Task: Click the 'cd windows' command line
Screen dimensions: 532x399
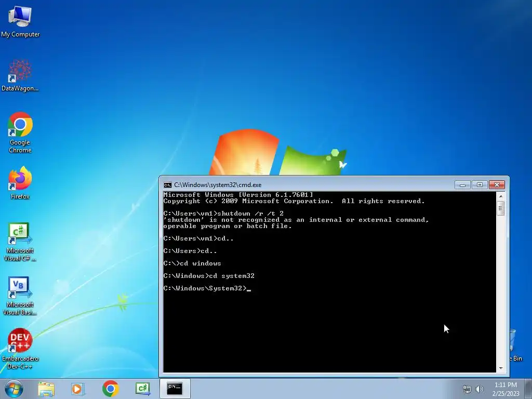Action: (x=192, y=263)
